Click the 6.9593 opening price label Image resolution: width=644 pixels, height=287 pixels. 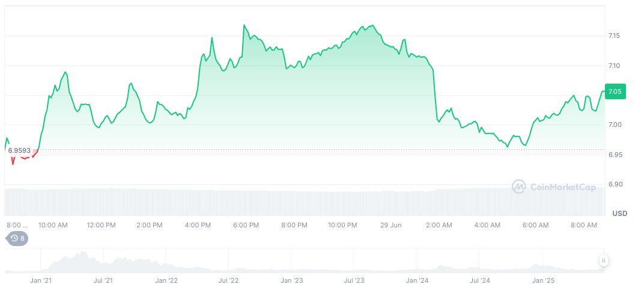(19, 150)
